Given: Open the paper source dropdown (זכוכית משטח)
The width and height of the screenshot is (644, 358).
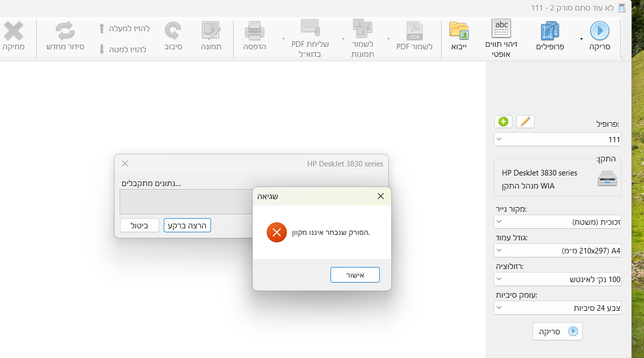Looking at the screenshot, I should coord(557,222).
